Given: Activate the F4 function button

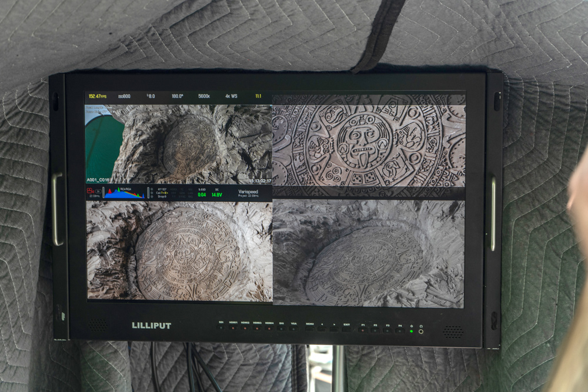Looking at the screenshot, I should point(400,331).
